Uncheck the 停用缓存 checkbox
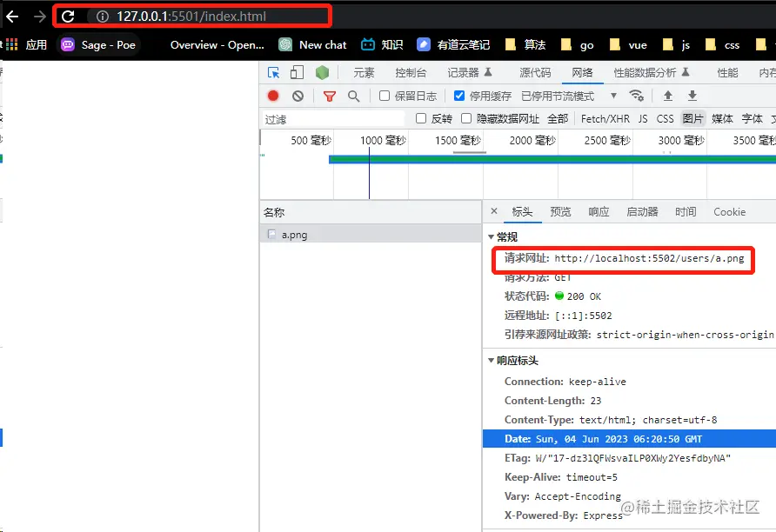Viewport: 776px width, 532px height. 459,96
